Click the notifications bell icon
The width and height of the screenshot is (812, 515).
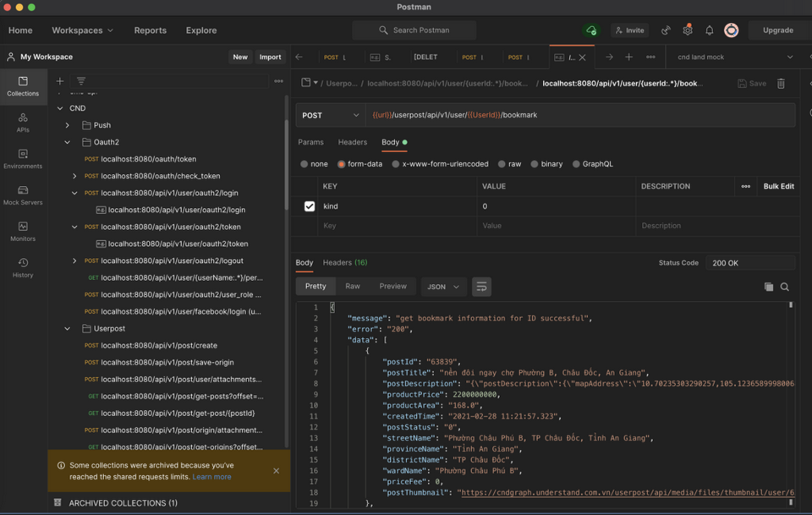click(709, 30)
